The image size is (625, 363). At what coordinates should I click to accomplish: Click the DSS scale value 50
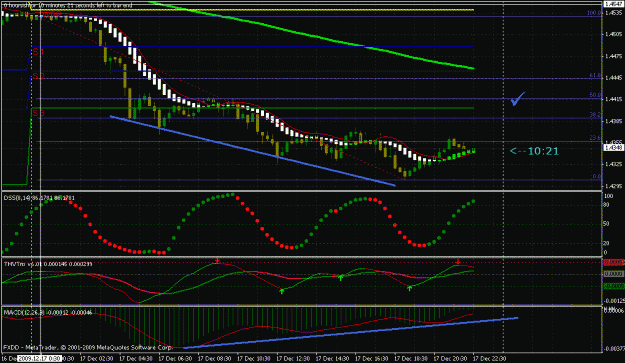(607, 224)
